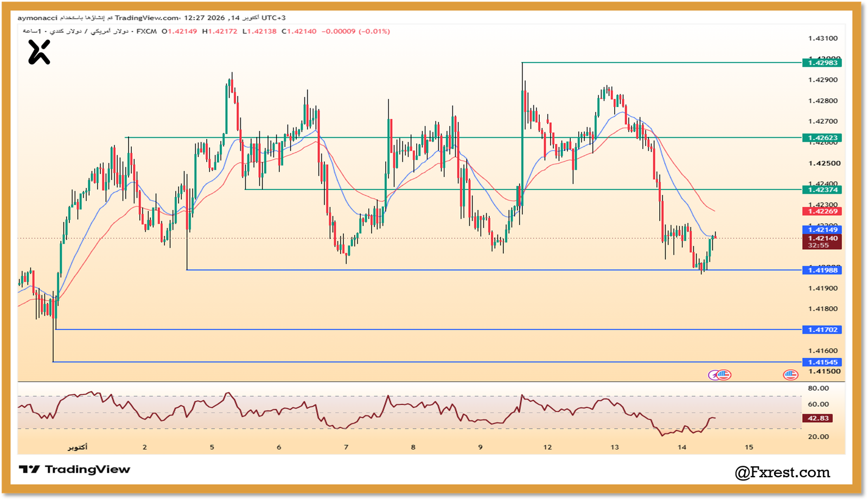Click the high value H1.42172 in the header
The image size is (868, 500).
(220, 31)
